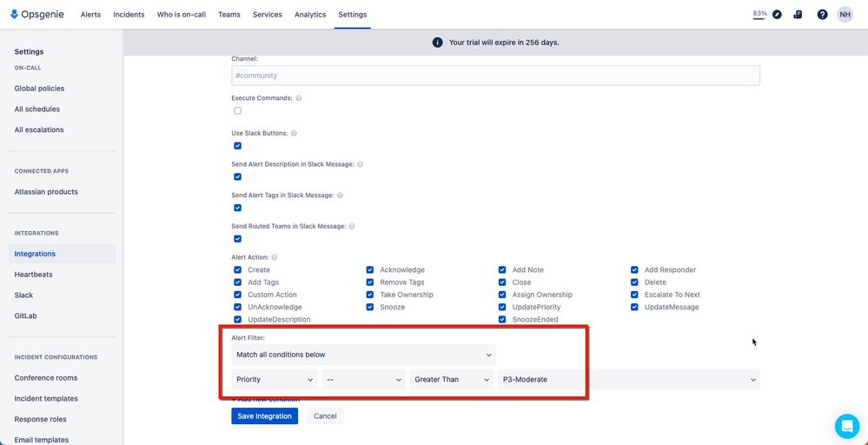Toggle Send Alert Tags in Slack Message
Image resolution: width=868 pixels, height=445 pixels.
(237, 208)
